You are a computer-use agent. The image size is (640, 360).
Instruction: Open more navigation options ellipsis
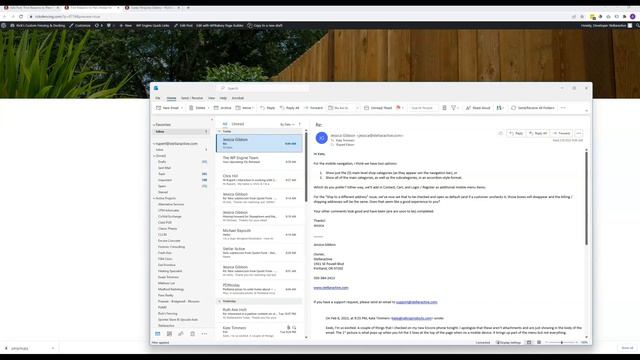coord(204,333)
